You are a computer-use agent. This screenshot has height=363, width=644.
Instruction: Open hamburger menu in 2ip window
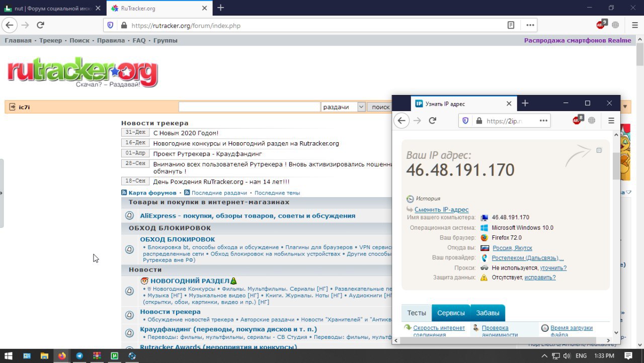tap(611, 121)
